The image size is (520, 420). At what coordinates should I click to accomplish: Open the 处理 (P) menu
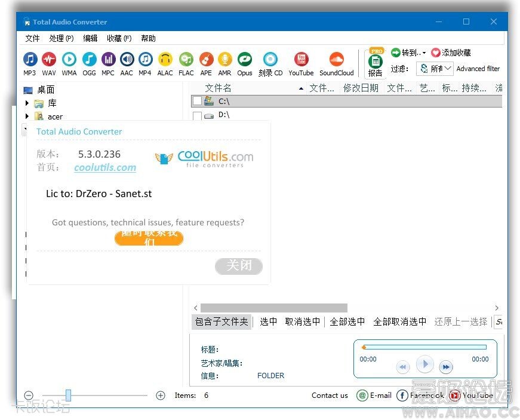click(61, 38)
